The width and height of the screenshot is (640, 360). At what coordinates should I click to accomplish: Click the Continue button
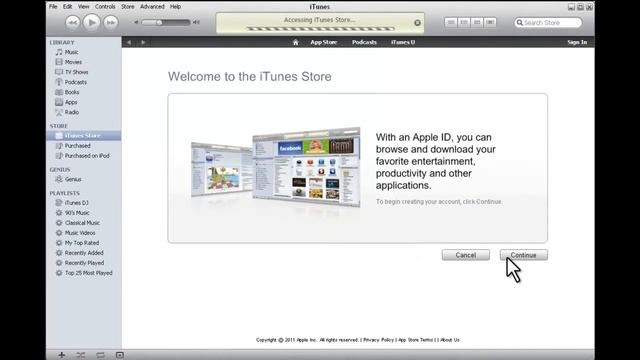coord(524,255)
